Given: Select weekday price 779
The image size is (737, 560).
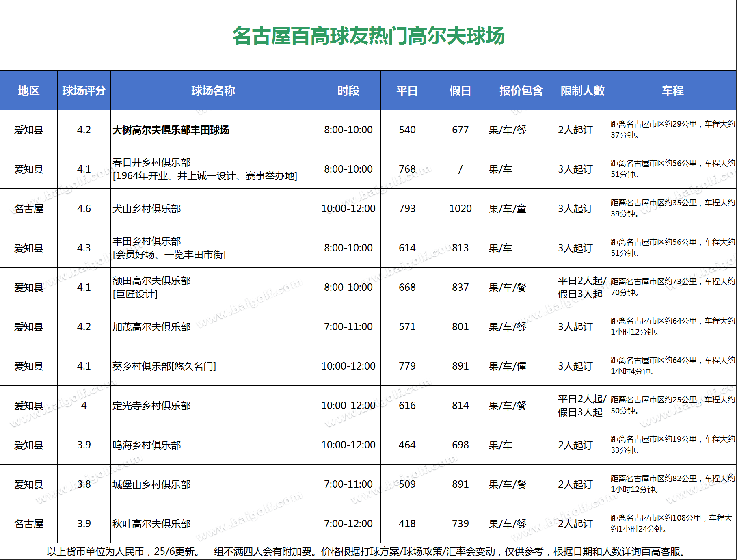Looking at the screenshot, I should click(407, 366).
